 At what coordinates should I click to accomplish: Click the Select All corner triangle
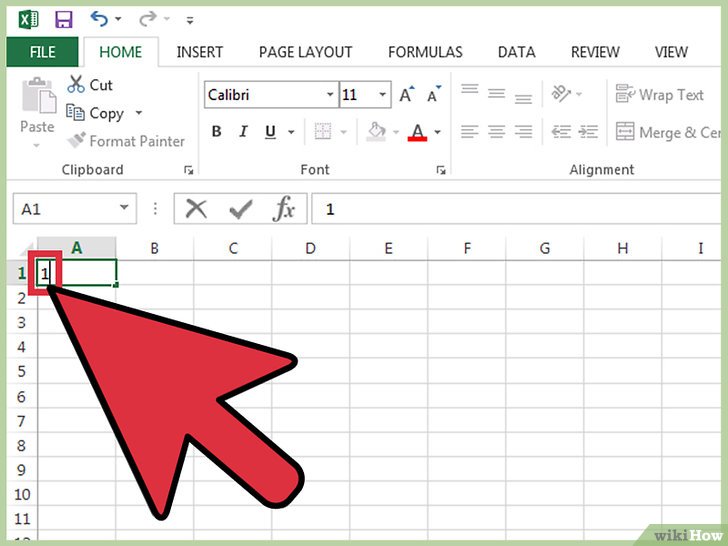27,250
